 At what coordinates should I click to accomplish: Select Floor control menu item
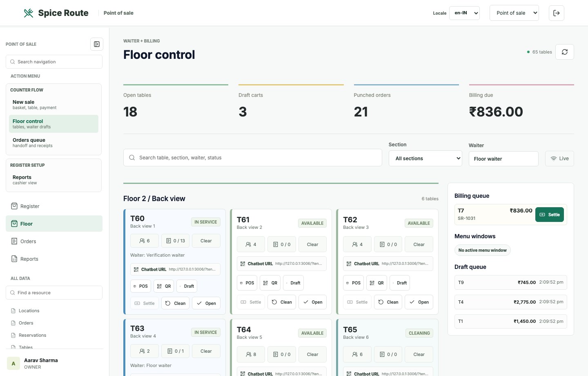tap(53, 124)
